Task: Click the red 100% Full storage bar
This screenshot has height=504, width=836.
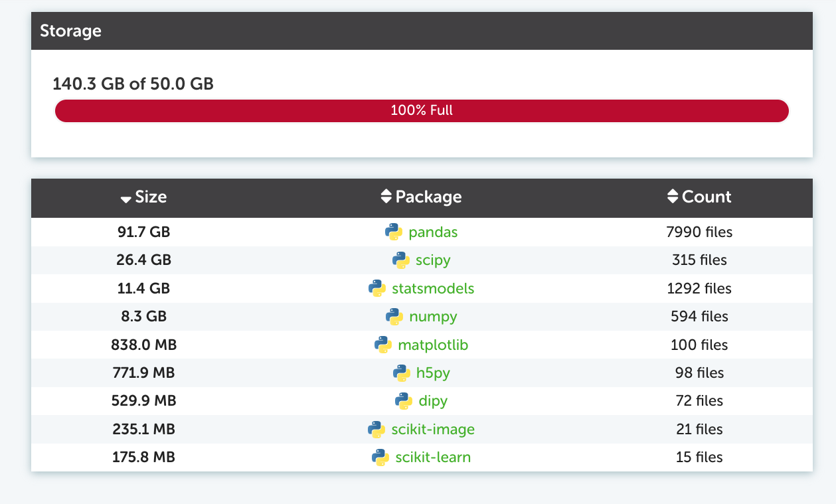Action: pyautogui.click(x=422, y=111)
